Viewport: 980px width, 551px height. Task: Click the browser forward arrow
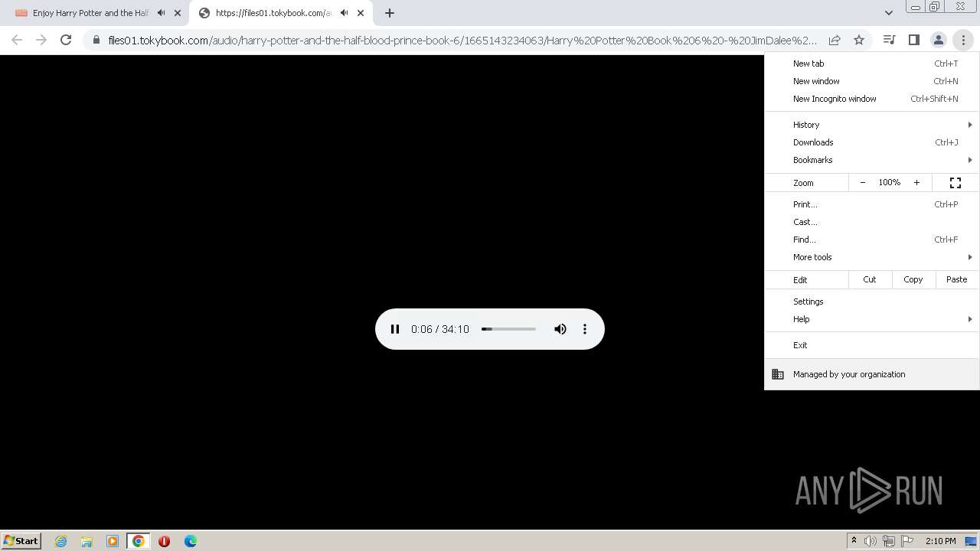(41, 40)
